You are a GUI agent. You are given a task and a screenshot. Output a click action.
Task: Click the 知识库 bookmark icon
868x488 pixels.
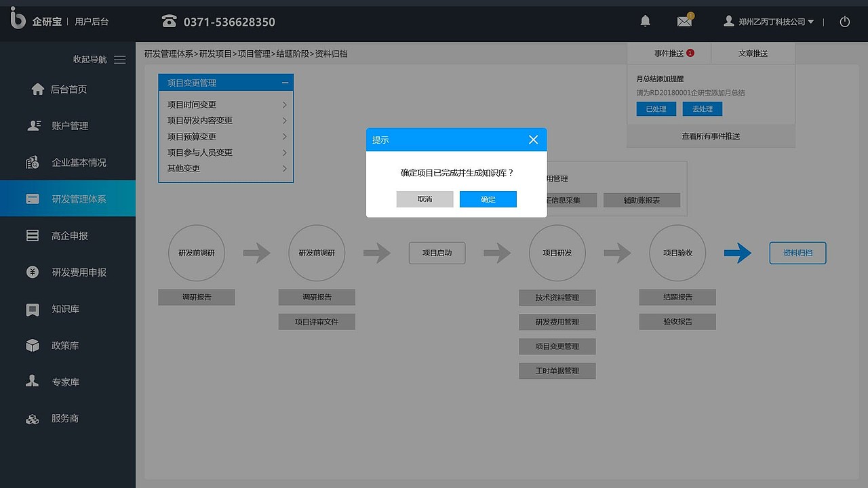click(x=33, y=310)
